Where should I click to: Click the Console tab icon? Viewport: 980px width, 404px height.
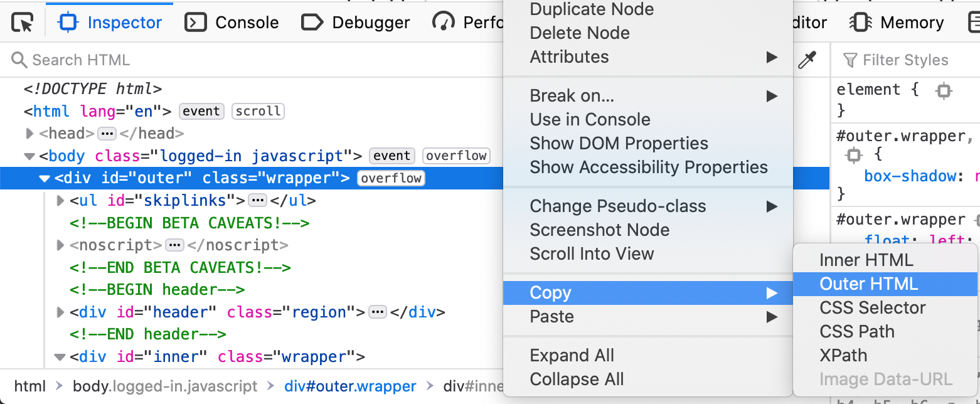click(196, 23)
